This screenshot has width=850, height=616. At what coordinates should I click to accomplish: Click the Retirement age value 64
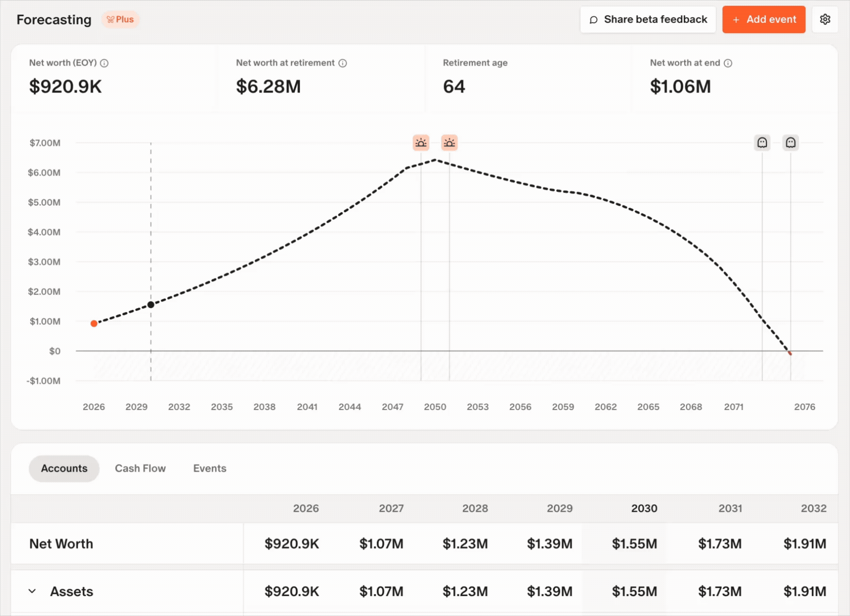pos(454,86)
